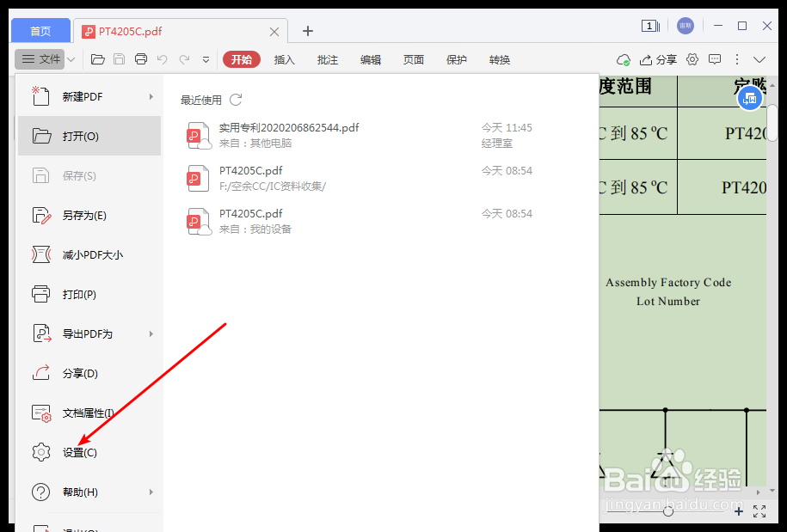Open 文档属性 menu entry
The width and height of the screenshot is (787, 532).
pyautogui.click(x=89, y=413)
